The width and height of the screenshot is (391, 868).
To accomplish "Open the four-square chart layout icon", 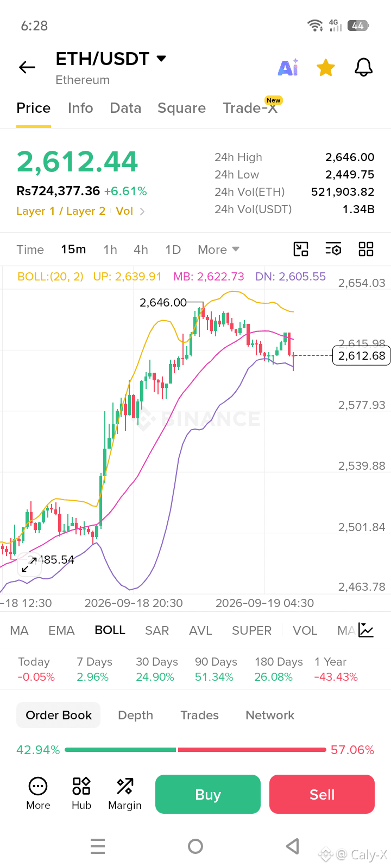I will click(x=366, y=249).
